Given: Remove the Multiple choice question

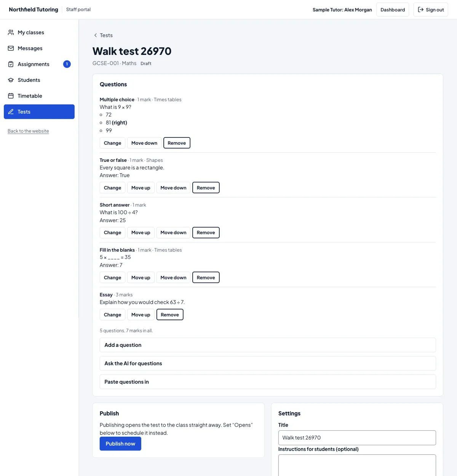Looking at the screenshot, I should click(177, 143).
